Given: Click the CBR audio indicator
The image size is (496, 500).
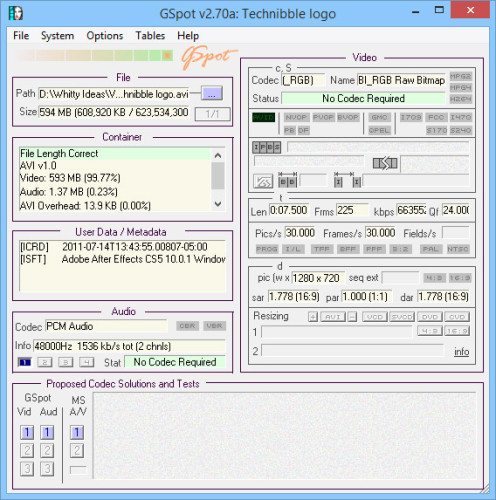Looking at the screenshot, I should coord(187,326).
